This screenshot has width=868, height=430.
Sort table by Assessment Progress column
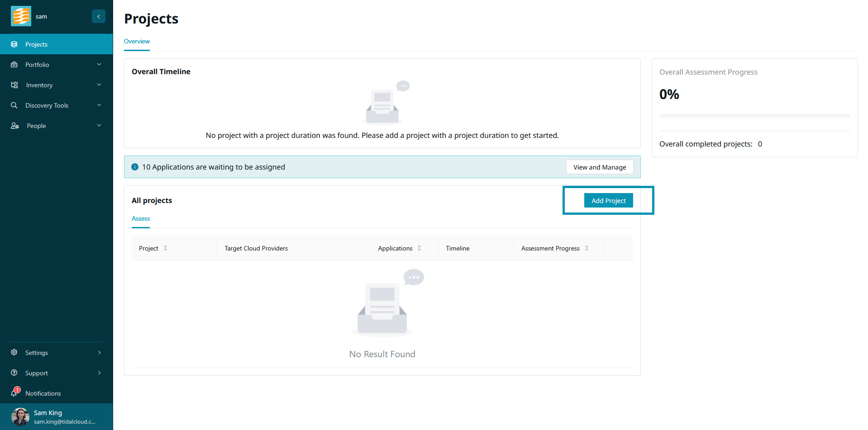click(x=587, y=248)
